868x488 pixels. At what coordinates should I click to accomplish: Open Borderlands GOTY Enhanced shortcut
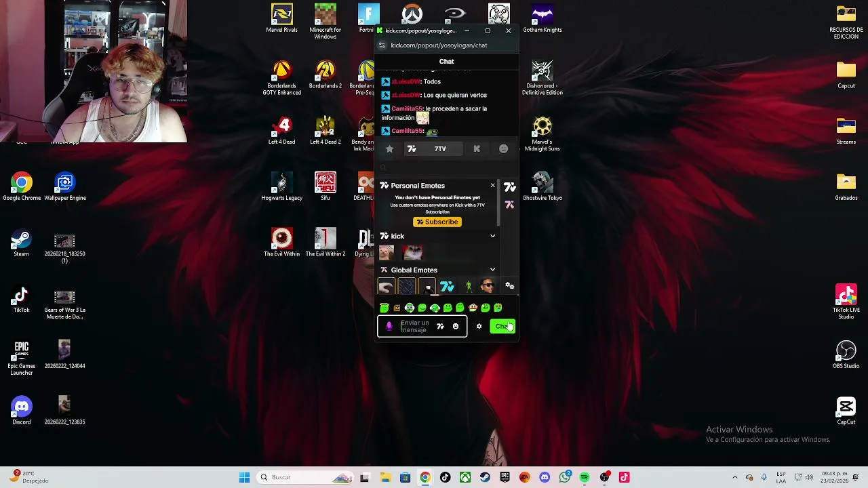(281, 78)
